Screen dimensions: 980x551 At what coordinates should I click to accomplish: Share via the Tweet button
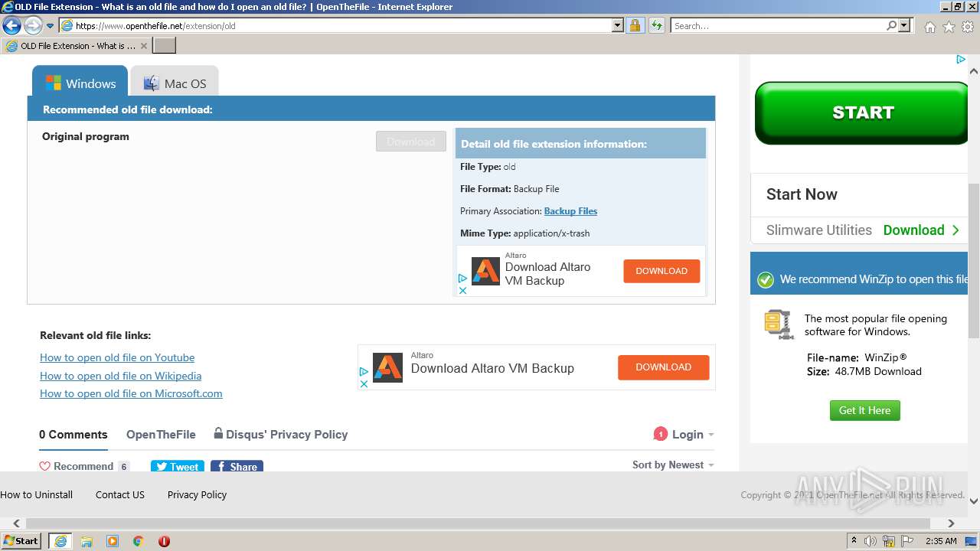click(177, 466)
